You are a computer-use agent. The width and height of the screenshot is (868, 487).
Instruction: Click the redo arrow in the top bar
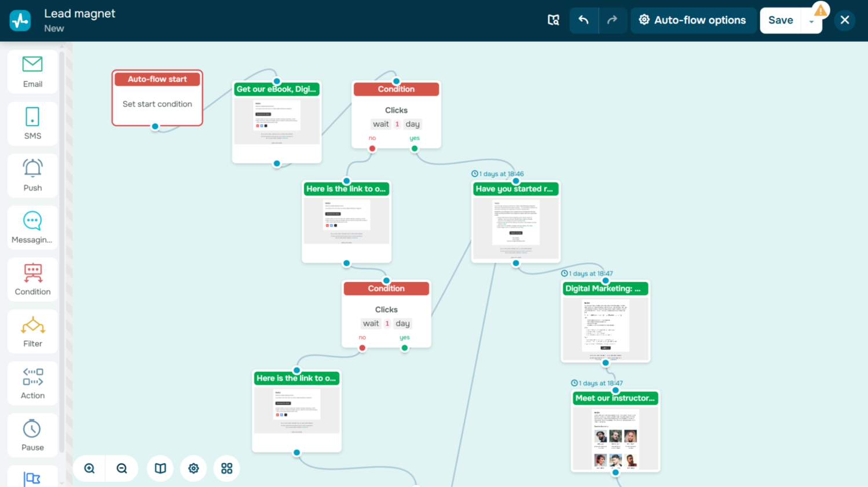[x=612, y=20]
